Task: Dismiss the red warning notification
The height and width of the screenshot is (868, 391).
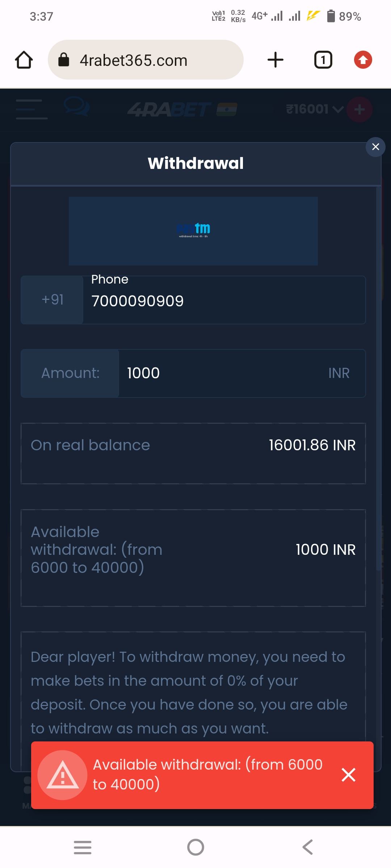Action: (x=348, y=775)
